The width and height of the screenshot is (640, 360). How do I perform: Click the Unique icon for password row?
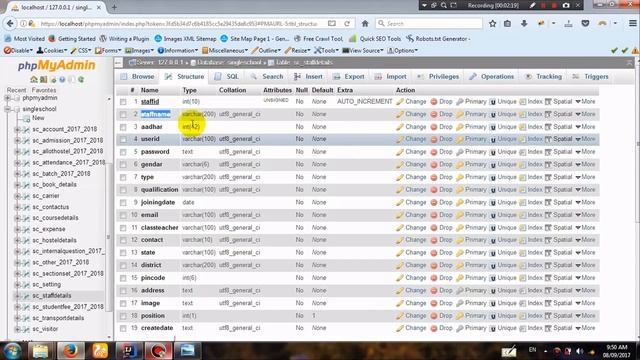point(493,152)
